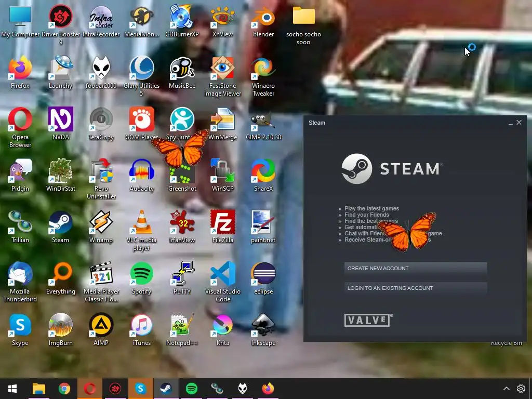Switch to Opera in the taskbar

coord(89,389)
